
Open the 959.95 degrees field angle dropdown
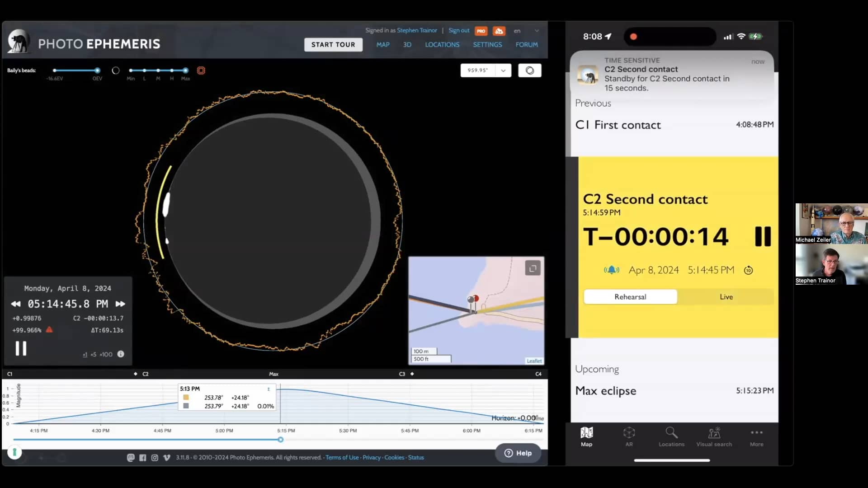click(x=504, y=70)
